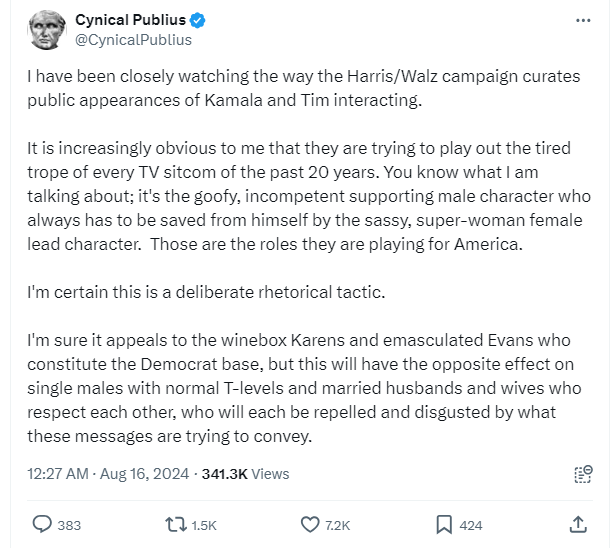The width and height of the screenshot is (612, 548).
Task: Reply to the tweet via speech bubble icon
Action: click(x=42, y=524)
